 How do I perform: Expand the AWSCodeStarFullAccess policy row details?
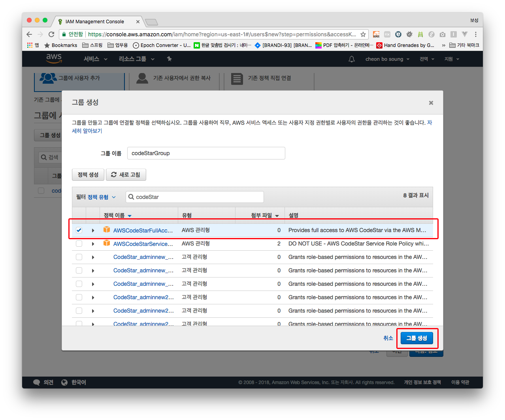[93, 231]
